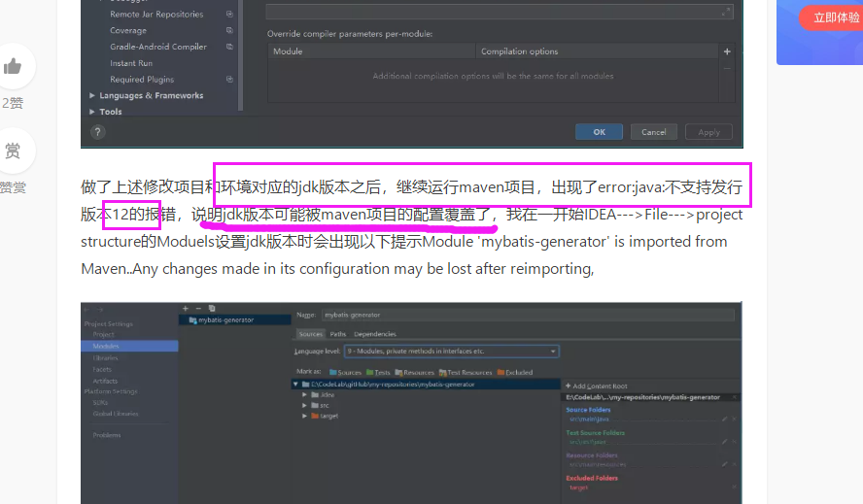Remove the excluded target folder with X
The height and width of the screenshot is (504, 863).
tap(734, 487)
